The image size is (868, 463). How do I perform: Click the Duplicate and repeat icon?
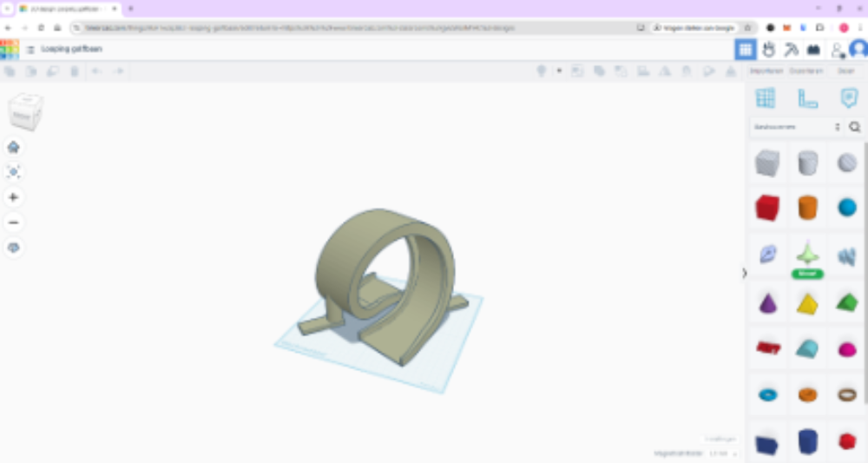click(x=53, y=71)
